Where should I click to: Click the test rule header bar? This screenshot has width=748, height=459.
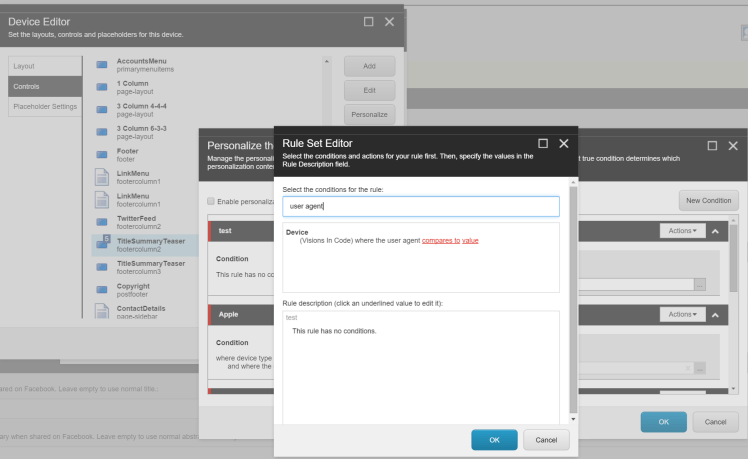click(x=241, y=231)
